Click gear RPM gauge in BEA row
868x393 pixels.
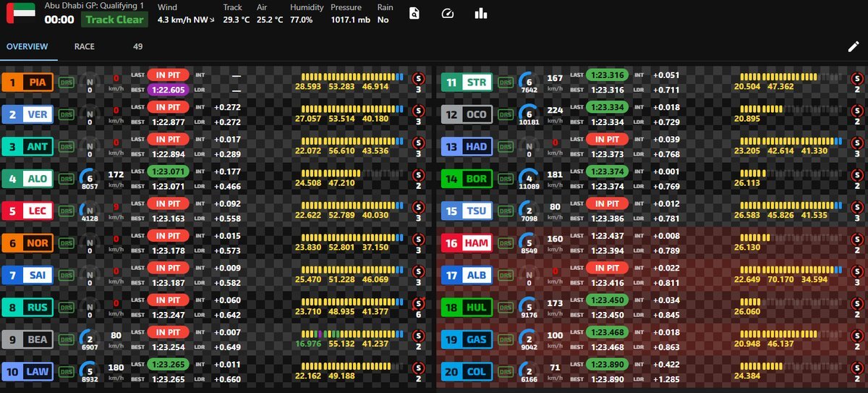tap(90, 340)
